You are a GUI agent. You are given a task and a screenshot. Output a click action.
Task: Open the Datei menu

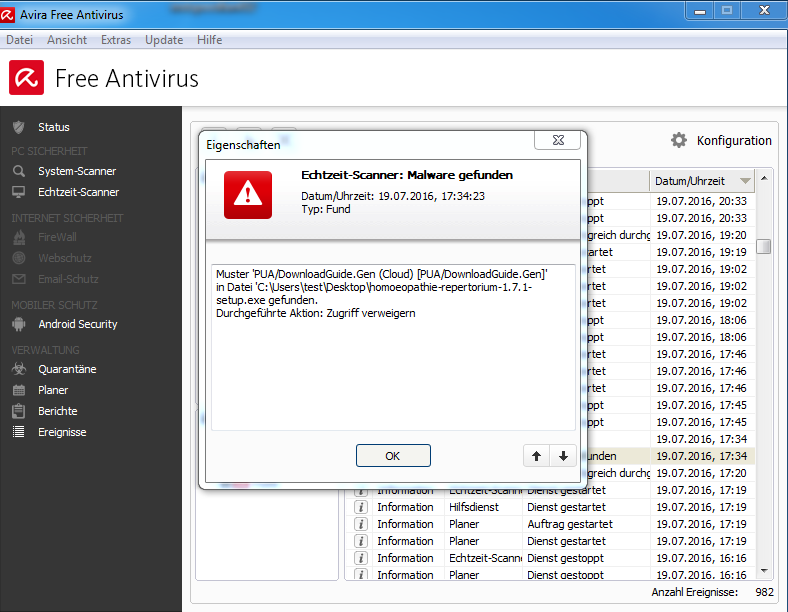click(20, 40)
